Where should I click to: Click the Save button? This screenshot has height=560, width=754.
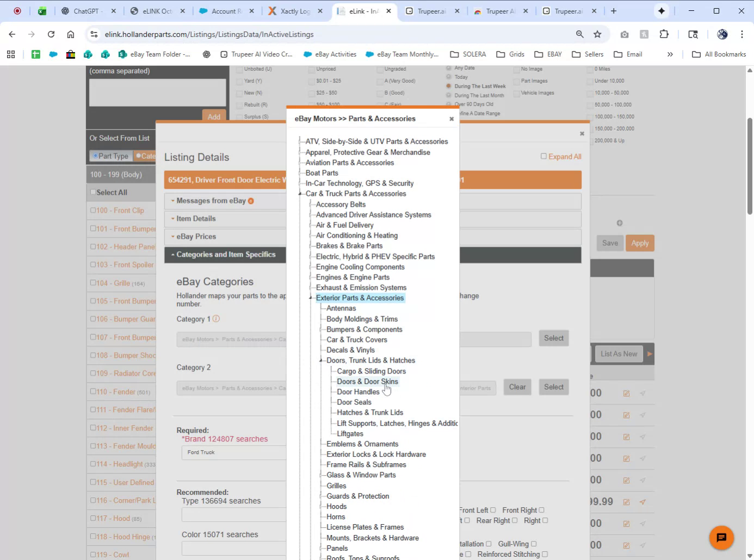coord(610,243)
